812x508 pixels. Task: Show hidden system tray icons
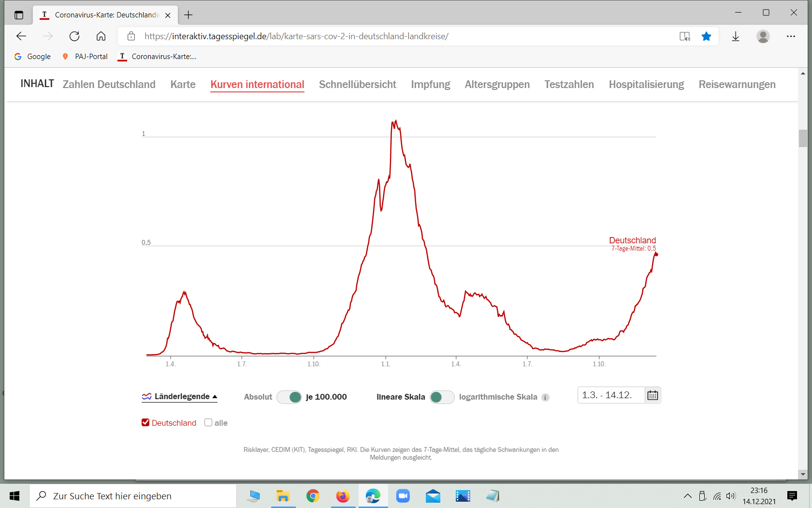pyautogui.click(x=687, y=496)
